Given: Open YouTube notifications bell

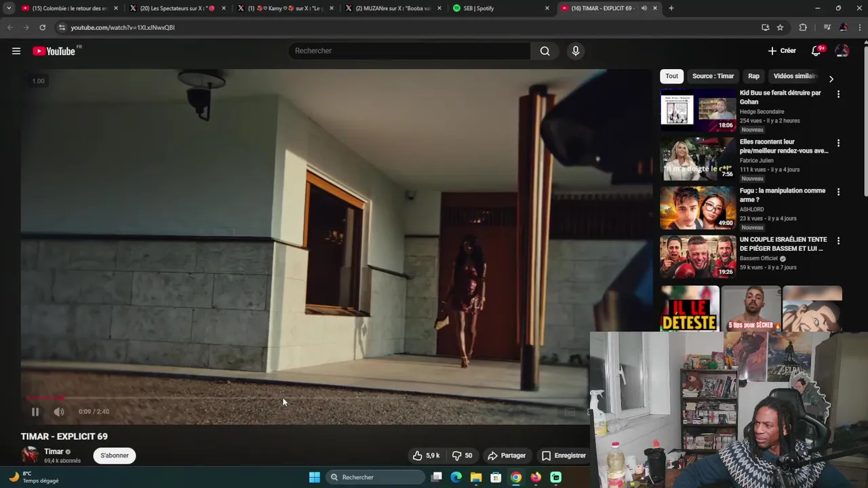Looking at the screenshot, I should (x=816, y=51).
